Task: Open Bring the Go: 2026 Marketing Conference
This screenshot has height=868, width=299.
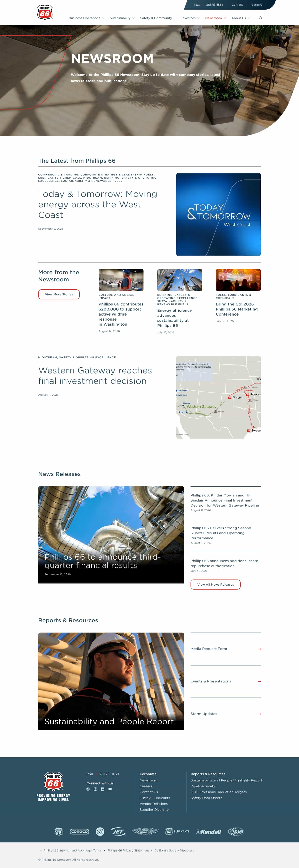Action: (x=237, y=309)
